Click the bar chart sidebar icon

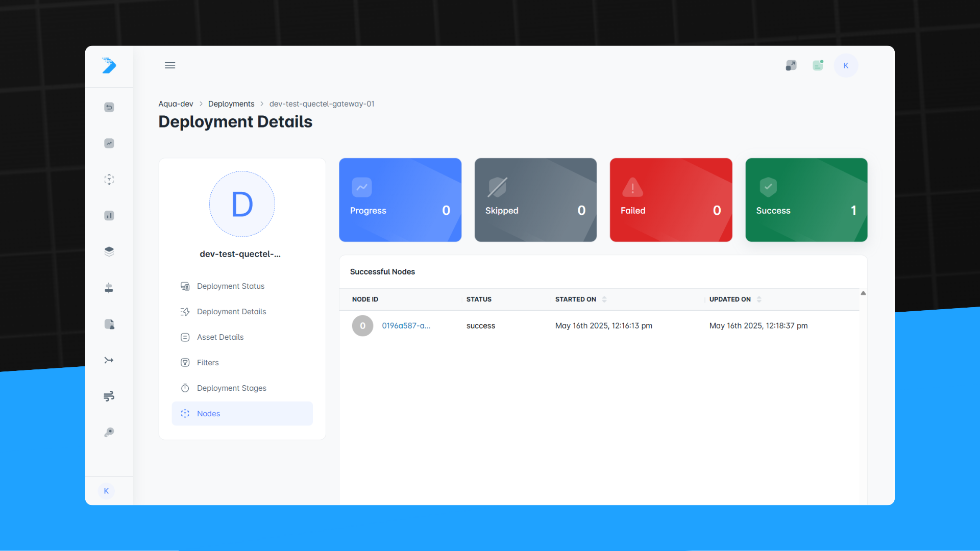coord(109,215)
